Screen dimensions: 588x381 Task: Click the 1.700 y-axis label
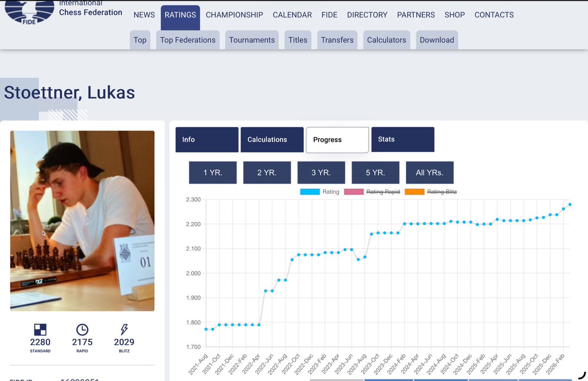pyautogui.click(x=193, y=347)
